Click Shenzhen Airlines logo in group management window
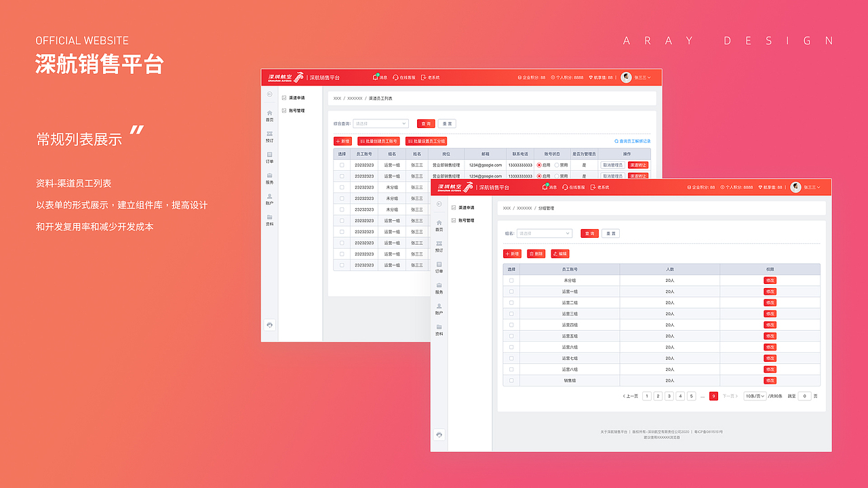Image resolution: width=868 pixels, height=488 pixels. coord(455,187)
